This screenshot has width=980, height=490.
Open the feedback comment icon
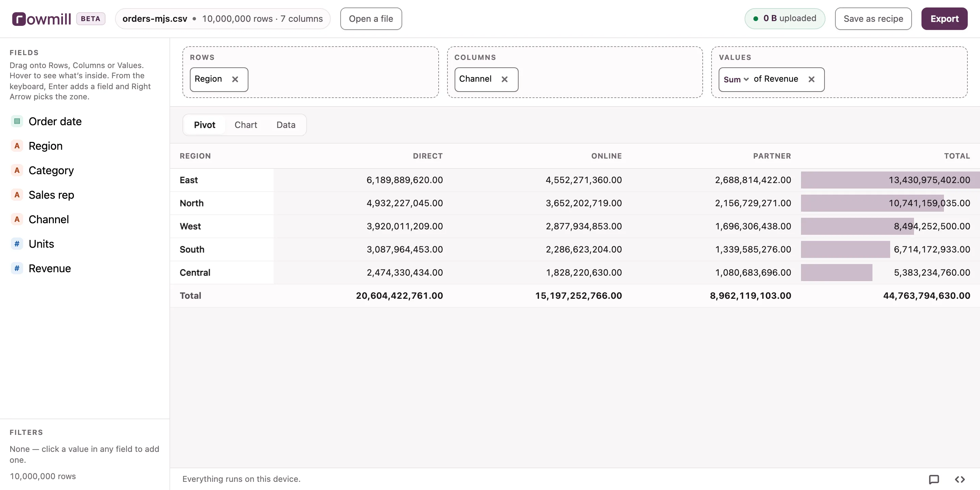(934, 479)
